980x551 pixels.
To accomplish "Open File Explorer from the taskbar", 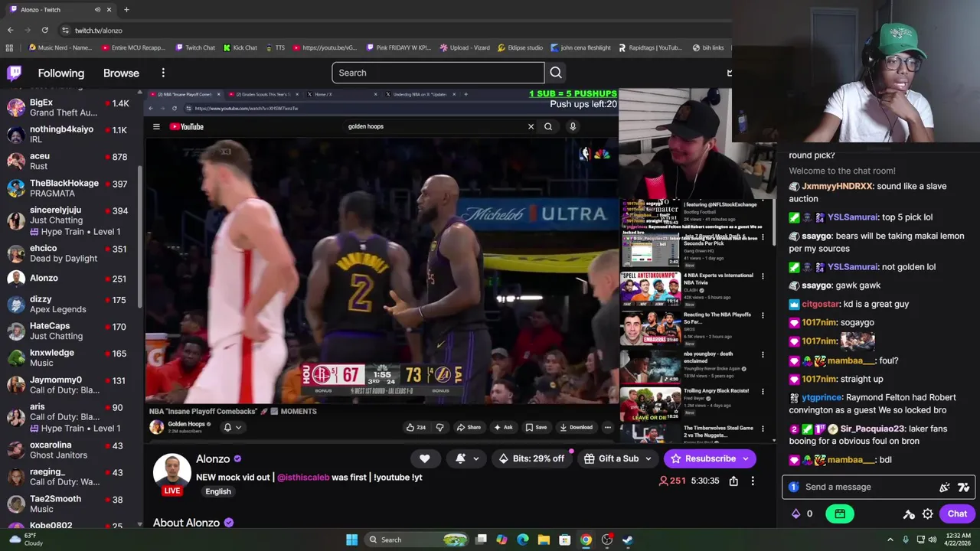I will tap(544, 540).
